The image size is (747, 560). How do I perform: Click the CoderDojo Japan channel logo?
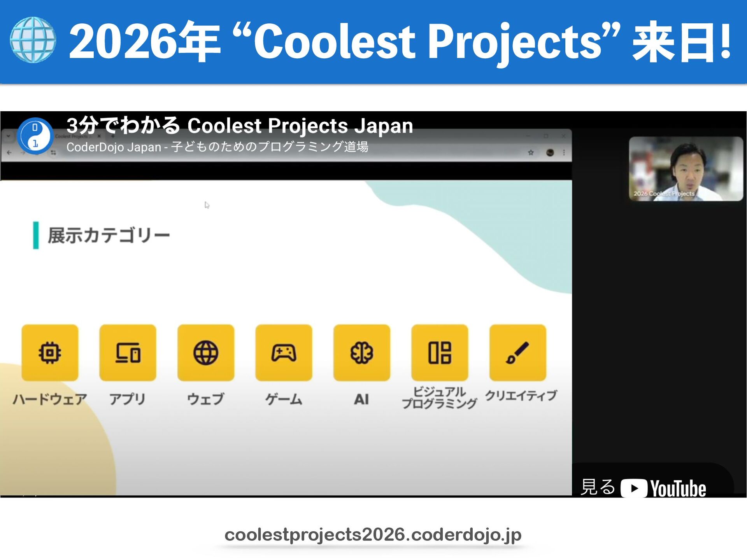pyautogui.click(x=35, y=136)
